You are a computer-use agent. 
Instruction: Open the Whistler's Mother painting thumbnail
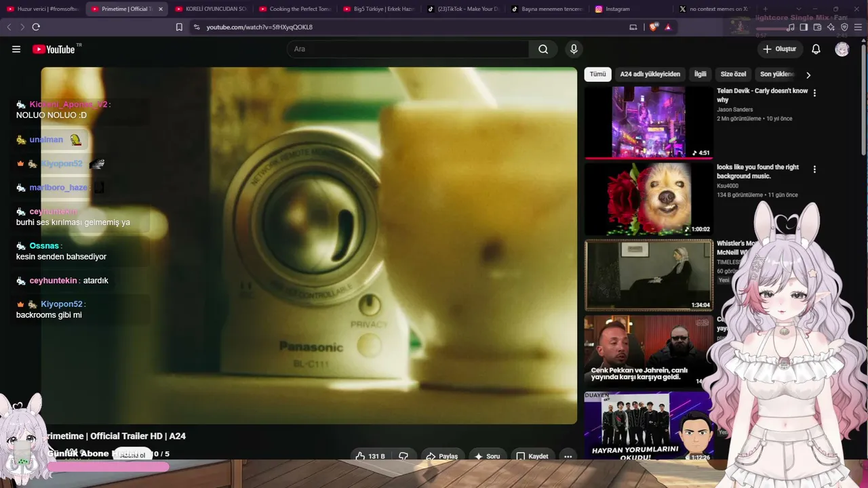649,275
